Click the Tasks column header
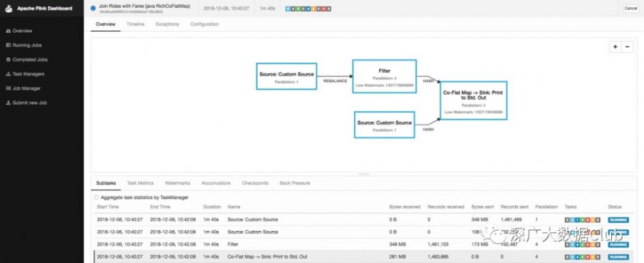 pyautogui.click(x=571, y=207)
